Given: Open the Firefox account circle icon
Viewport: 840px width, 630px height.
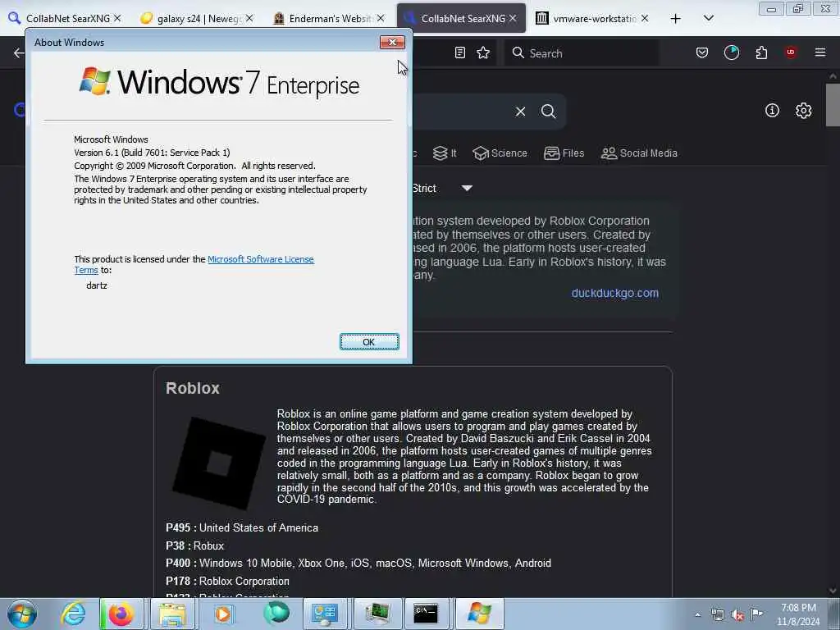Looking at the screenshot, I should (731, 52).
